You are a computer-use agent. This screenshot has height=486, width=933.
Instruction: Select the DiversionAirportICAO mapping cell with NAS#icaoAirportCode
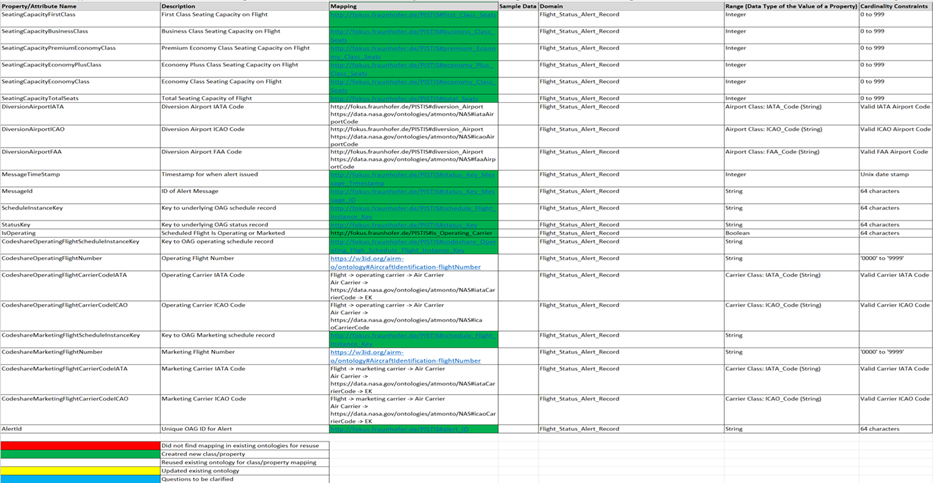coord(414,136)
